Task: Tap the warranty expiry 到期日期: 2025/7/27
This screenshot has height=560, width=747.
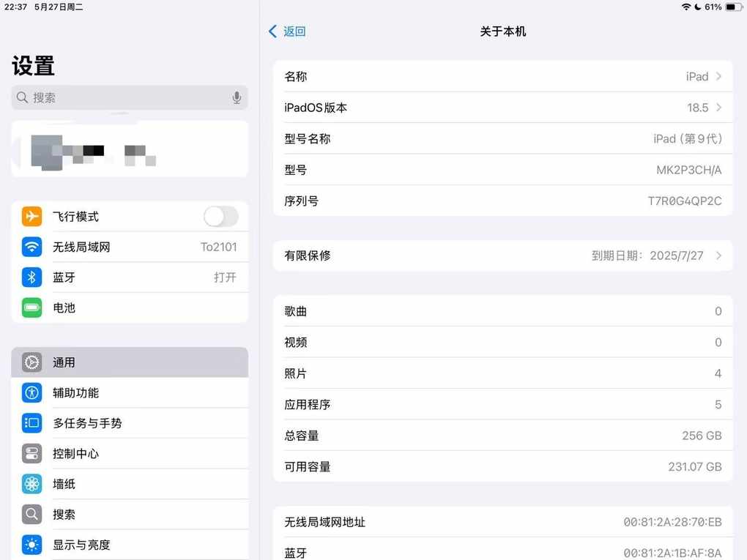Action: [x=647, y=255]
